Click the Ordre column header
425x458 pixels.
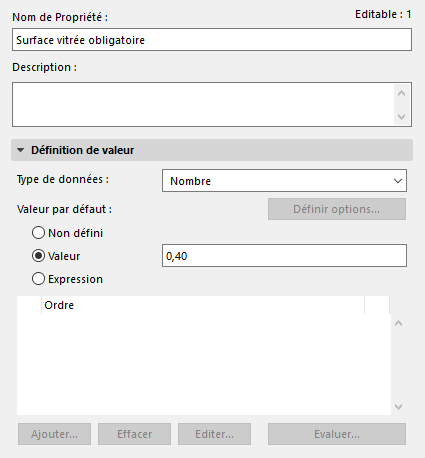[x=203, y=305]
